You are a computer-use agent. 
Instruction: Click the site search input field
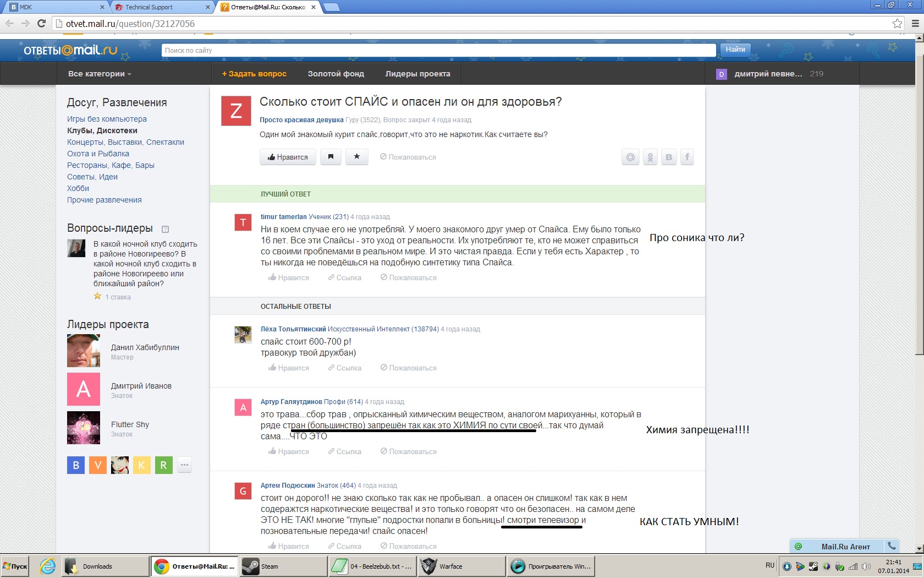pos(438,50)
